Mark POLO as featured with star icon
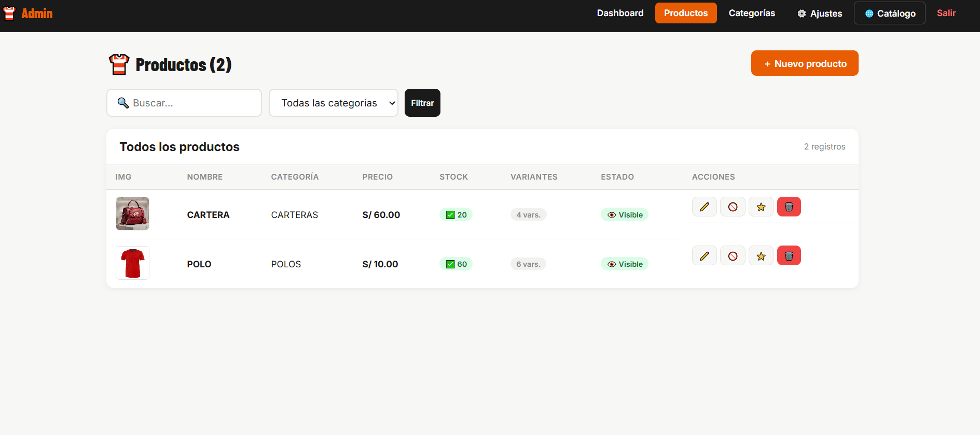 tap(761, 255)
